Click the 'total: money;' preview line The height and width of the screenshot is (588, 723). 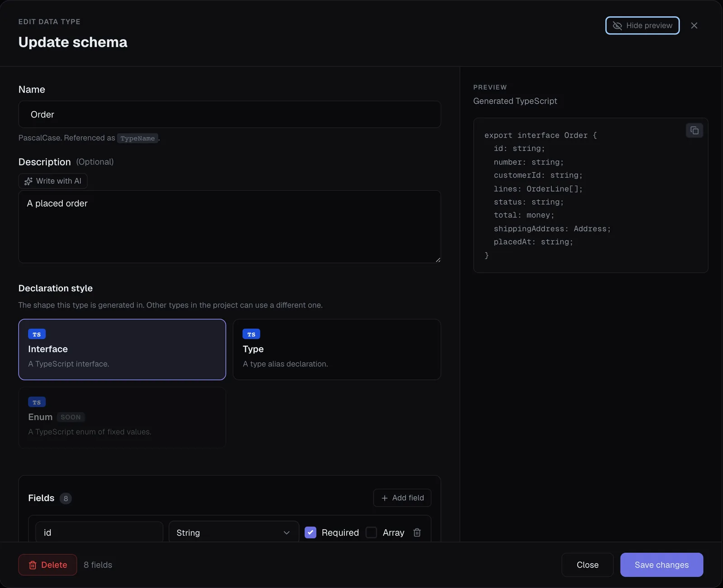524,215
